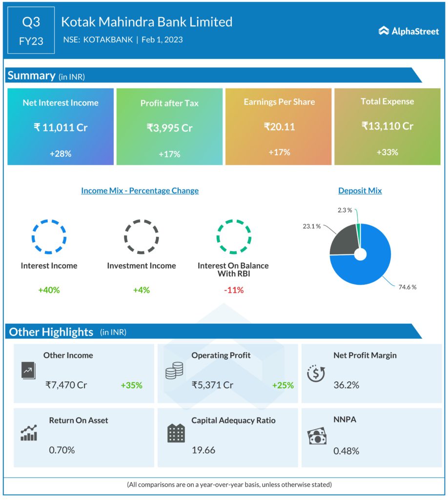
Task: Click the Net Profit Margin dollar icon
Action: tap(316, 372)
